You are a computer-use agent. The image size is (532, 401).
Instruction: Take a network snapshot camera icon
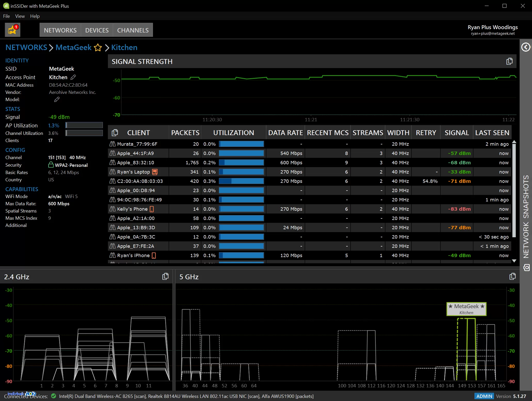[526, 268]
